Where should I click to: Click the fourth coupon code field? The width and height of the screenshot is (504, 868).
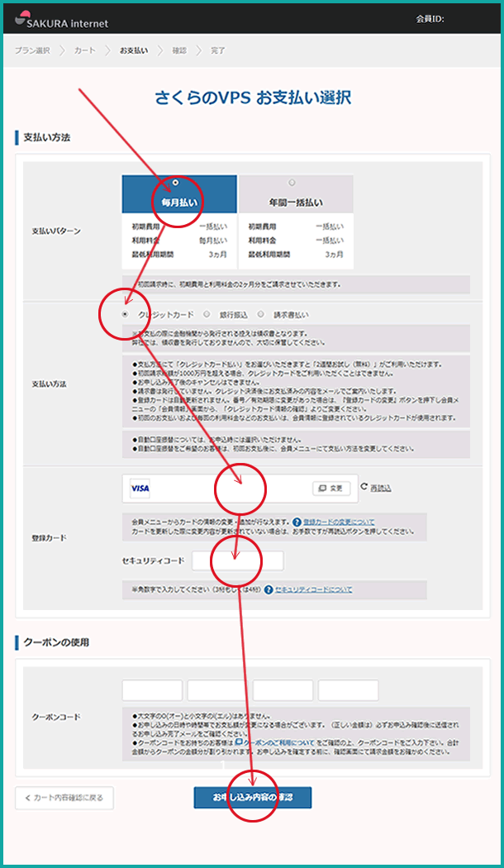click(x=349, y=690)
